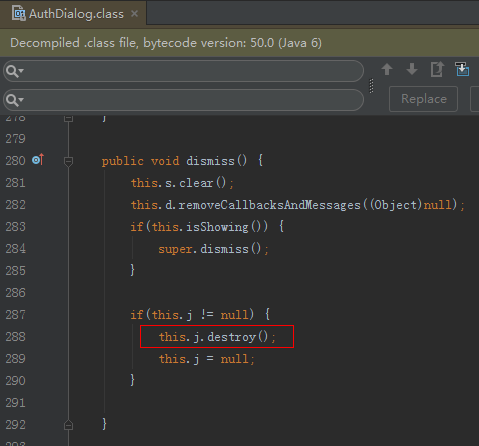Click the search bar drag grip handle
Viewport: 479px width, 446px height.
(371, 86)
